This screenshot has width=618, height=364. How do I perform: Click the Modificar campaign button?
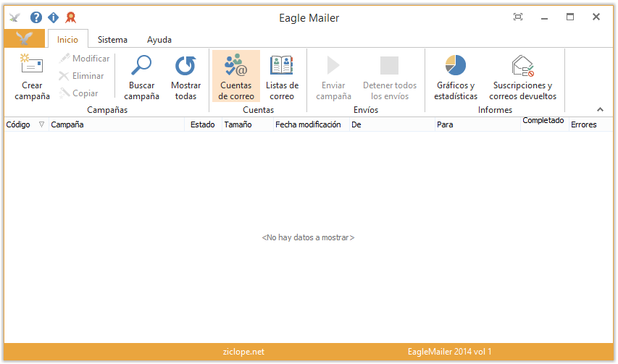pos(84,58)
